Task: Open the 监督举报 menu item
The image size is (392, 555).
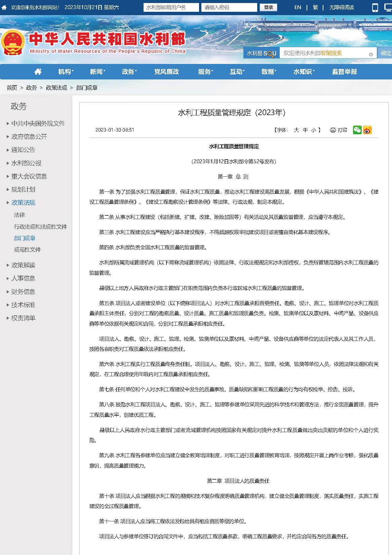Action: tap(344, 72)
